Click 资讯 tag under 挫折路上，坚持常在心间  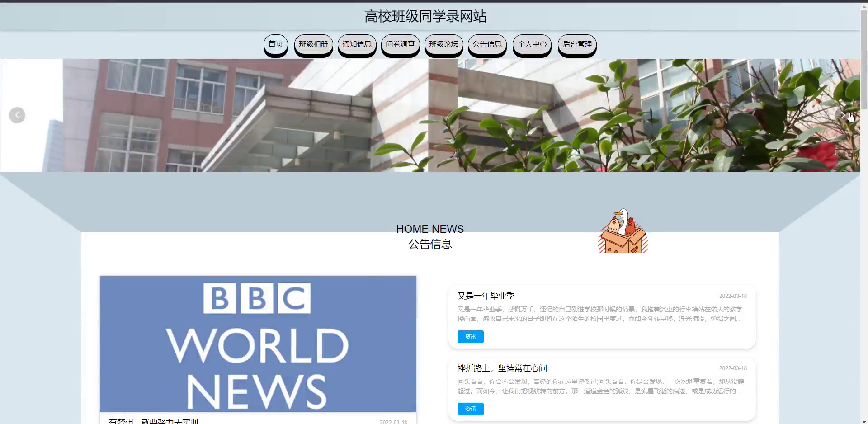(x=471, y=409)
